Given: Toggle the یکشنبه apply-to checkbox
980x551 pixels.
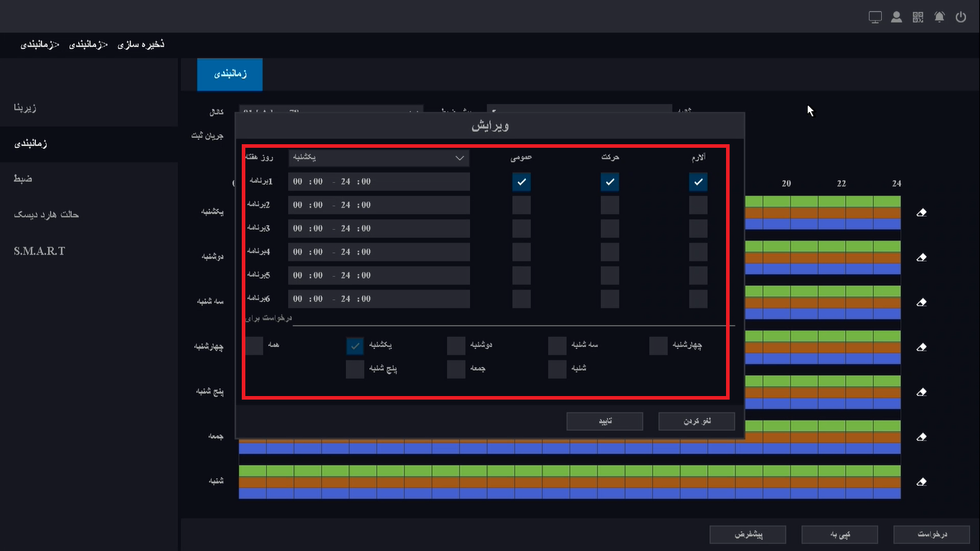Looking at the screenshot, I should (355, 346).
